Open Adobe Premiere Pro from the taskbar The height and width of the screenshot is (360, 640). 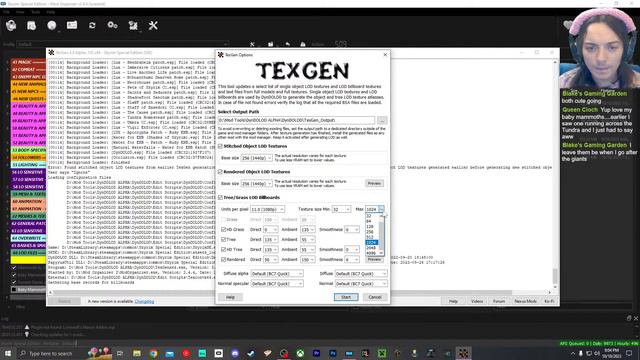[316, 353]
